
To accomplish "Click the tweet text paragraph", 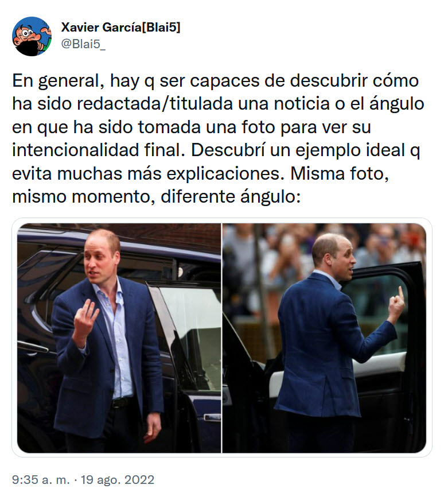I will 218,138.
